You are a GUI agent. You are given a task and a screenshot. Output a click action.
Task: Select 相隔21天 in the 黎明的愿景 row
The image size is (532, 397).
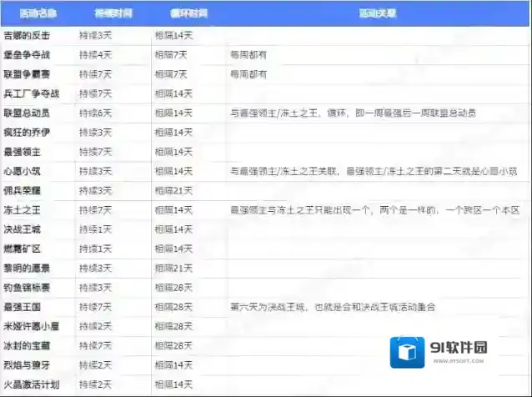coord(173,268)
